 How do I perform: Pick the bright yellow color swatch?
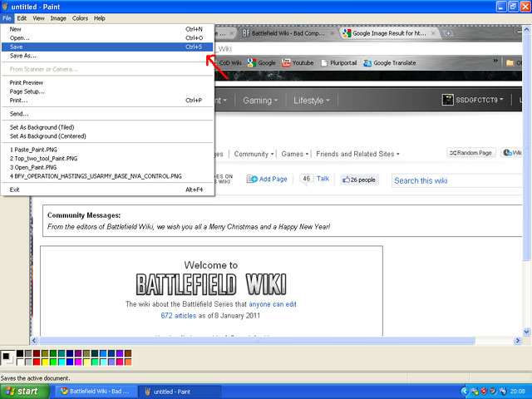[x=45, y=362]
